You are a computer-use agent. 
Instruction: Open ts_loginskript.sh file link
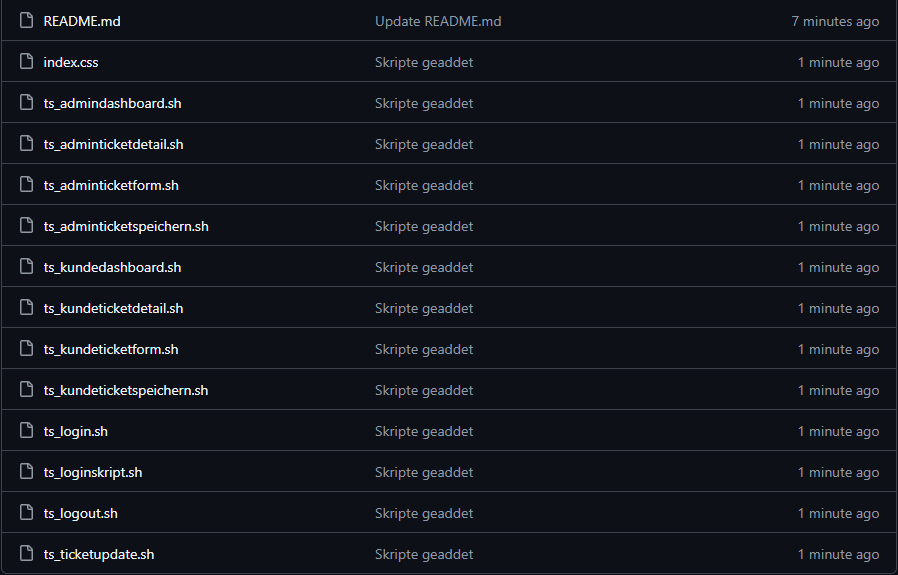click(x=93, y=472)
